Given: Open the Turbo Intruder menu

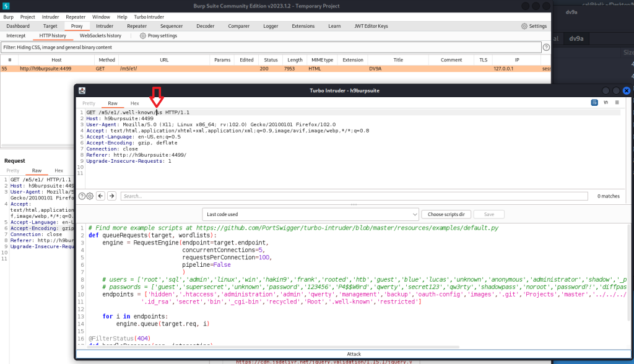Looking at the screenshot, I should [149, 17].
